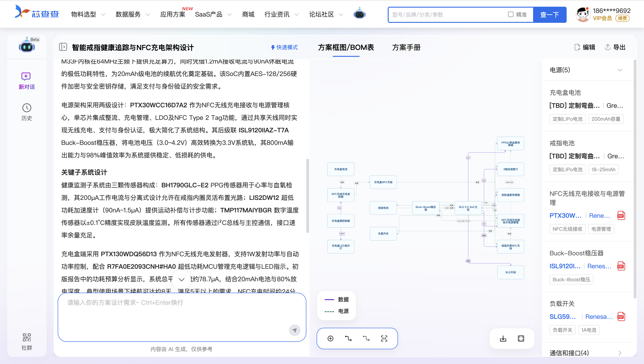
Task: Open PDF datasheet for SLG59 part
Action: (621, 317)
